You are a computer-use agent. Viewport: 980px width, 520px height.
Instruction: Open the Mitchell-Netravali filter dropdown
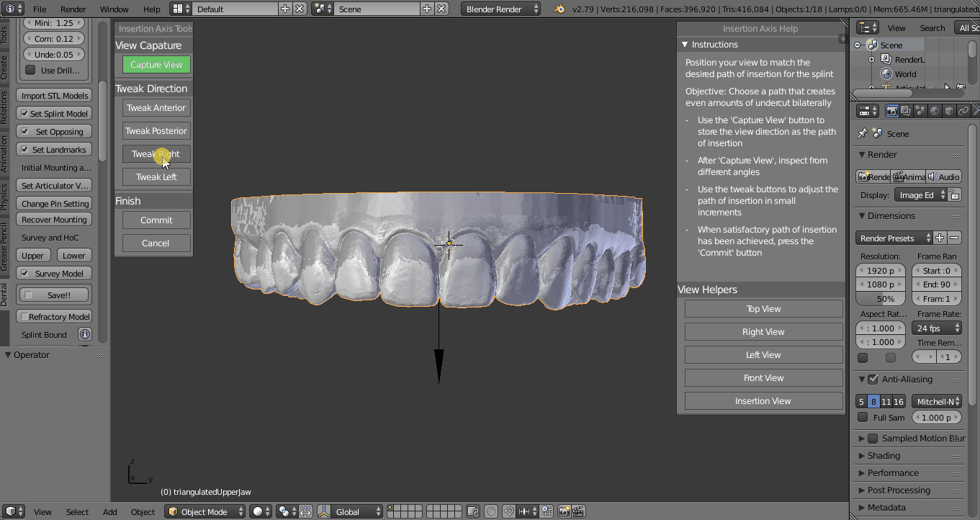[937, 401]
